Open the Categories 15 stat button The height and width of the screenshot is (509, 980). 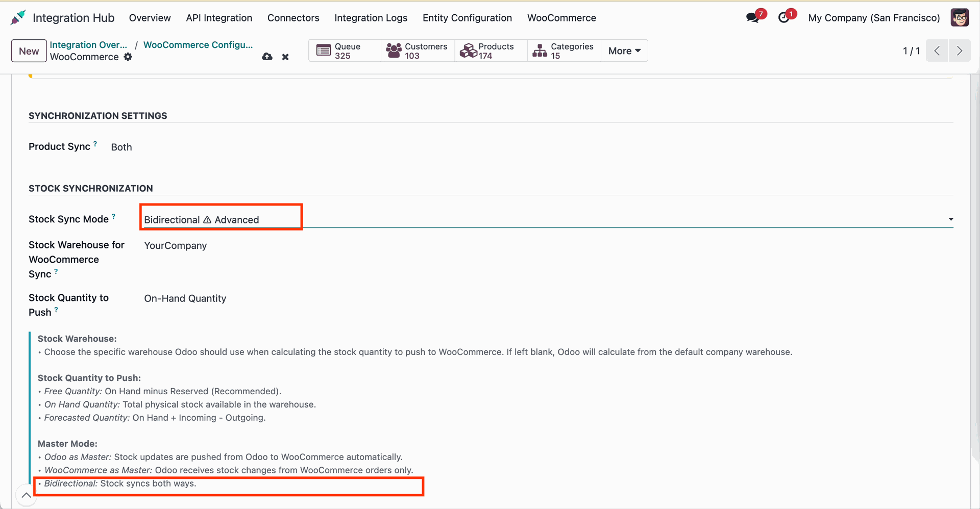(x=564, y=50)
